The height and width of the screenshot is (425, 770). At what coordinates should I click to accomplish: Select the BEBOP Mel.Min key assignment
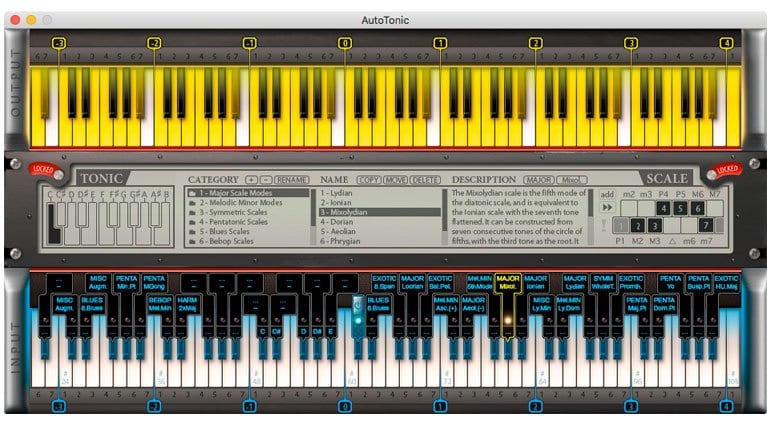click(x=160, y=304)
